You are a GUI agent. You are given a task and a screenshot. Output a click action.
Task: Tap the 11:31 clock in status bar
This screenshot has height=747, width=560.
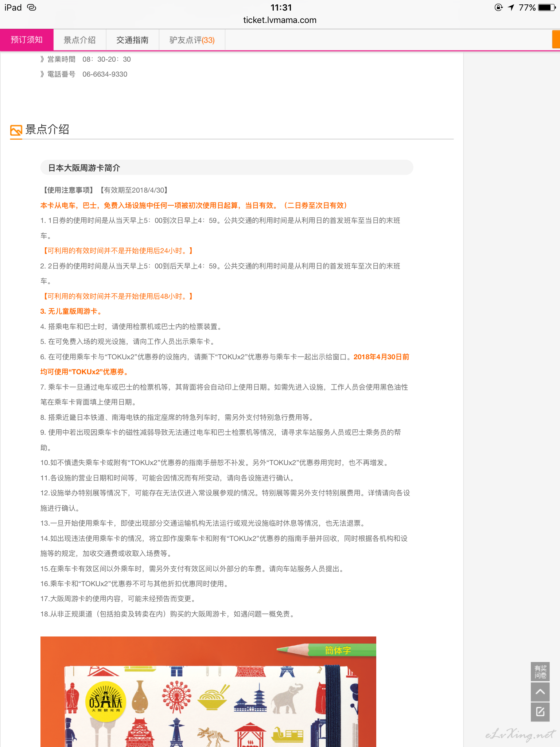point(281,7)
